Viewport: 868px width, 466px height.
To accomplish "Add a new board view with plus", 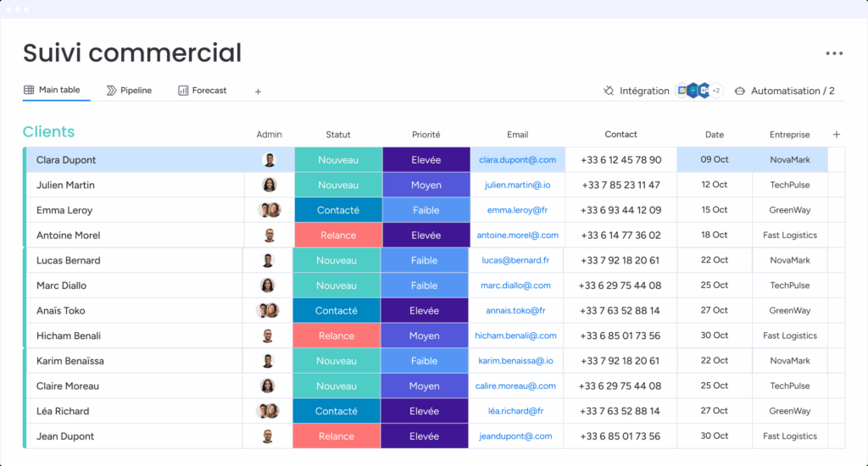I will 258,92.
